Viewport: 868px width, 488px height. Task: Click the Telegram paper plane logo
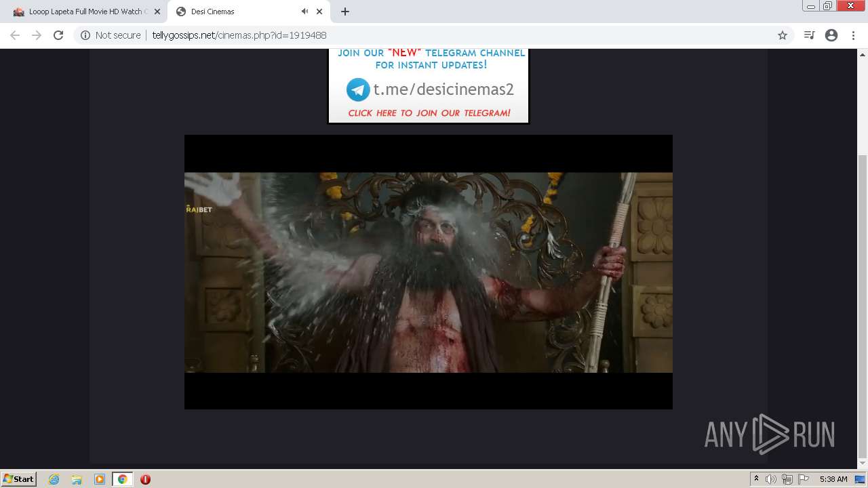tap(358, 89)
